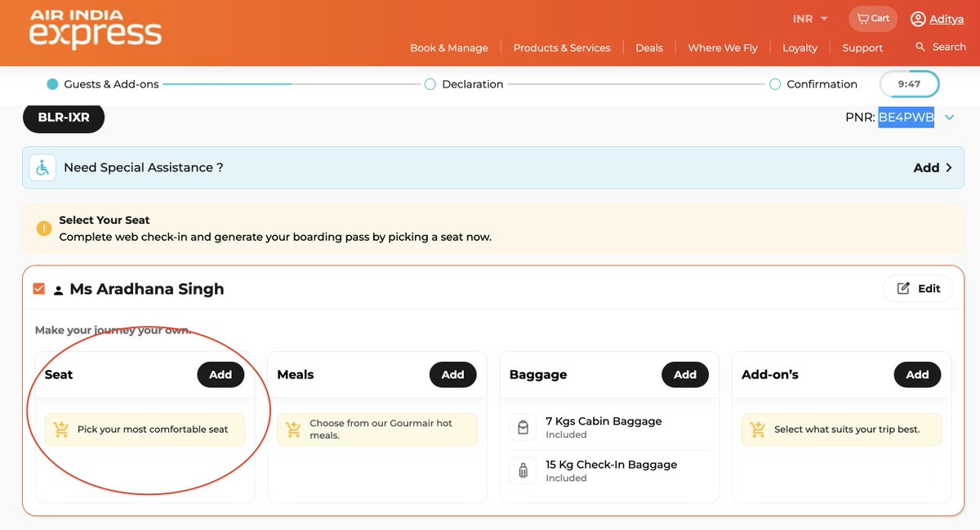Click the Ms Aradhana Singh name
This screenshot has height=530, width=980.
point(147,289)
